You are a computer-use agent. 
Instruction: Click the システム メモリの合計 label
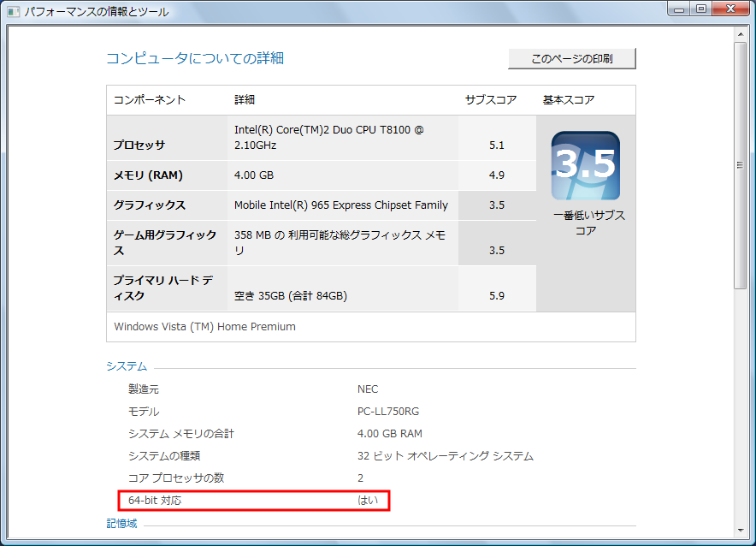(x=180, y=434)
